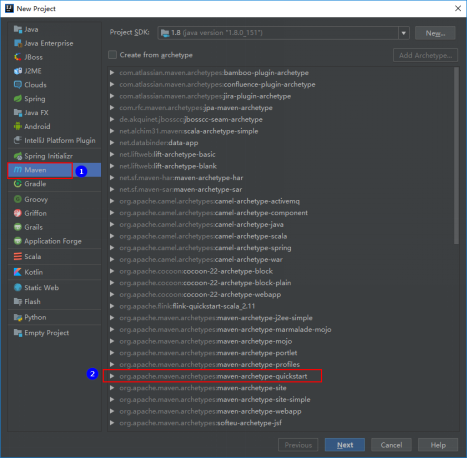This screenshot has width=468, height=458.
Task: Pick the Kotlin icon
Action: (18, 272)
